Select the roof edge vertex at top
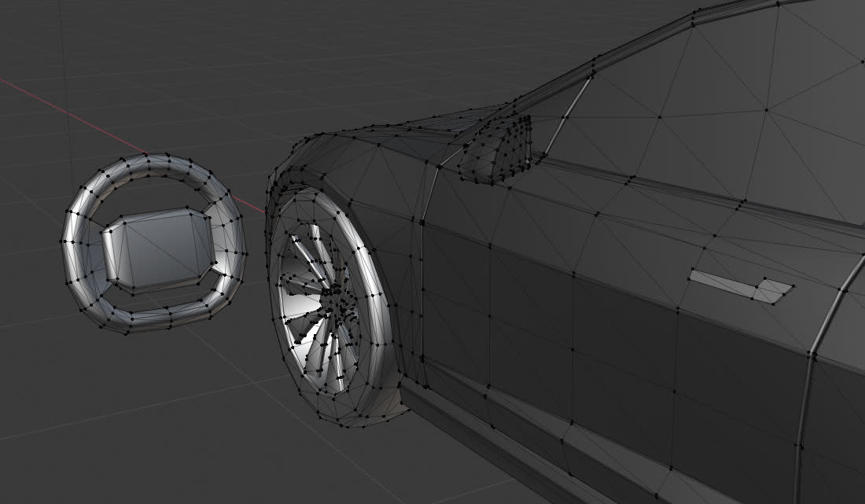This screenshot has width=865, height=504. 778,4
